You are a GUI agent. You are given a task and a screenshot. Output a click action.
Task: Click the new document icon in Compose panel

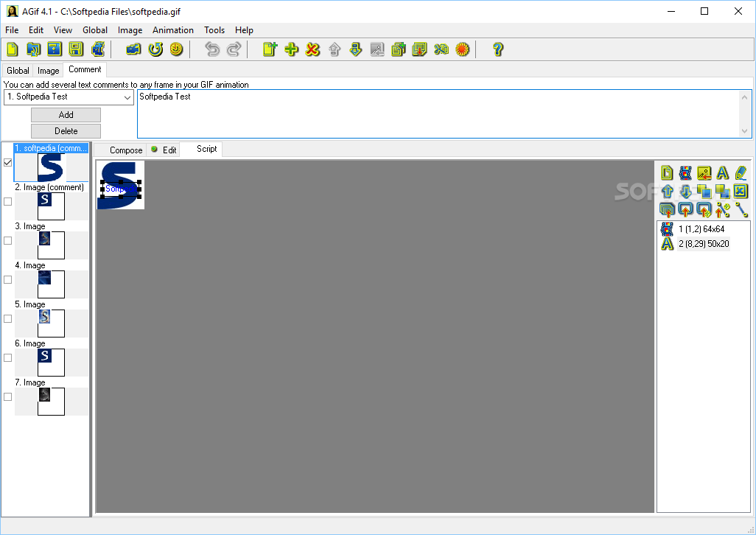point(668,172)
